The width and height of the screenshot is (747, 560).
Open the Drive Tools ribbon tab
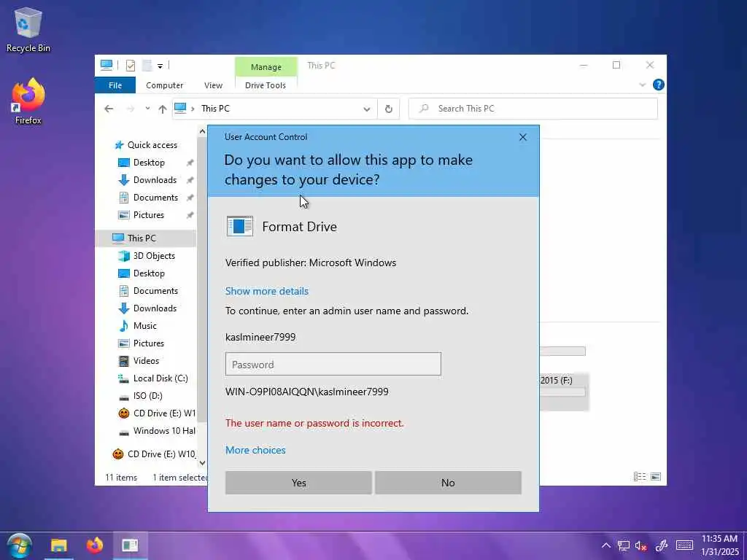(266, 85)
